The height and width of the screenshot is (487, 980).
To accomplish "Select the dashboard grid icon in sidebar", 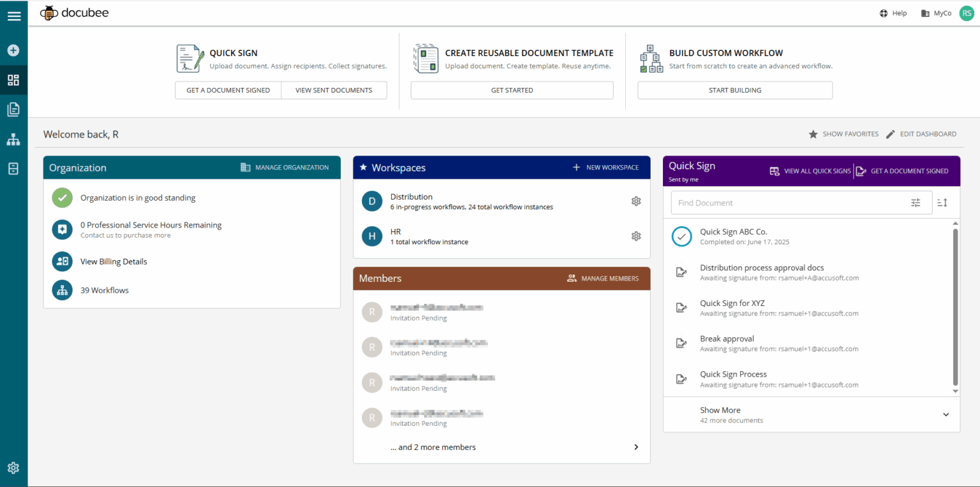I will pos(14,80).
